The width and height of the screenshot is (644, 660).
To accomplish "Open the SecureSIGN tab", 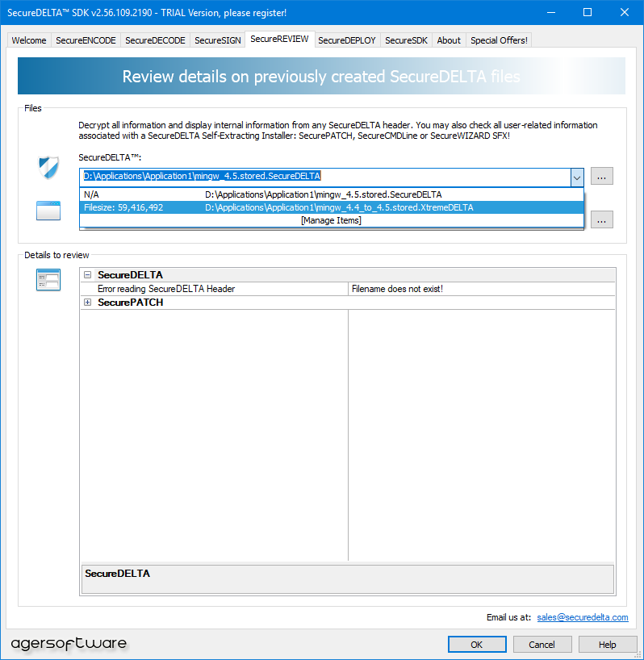I will point(218,40).
